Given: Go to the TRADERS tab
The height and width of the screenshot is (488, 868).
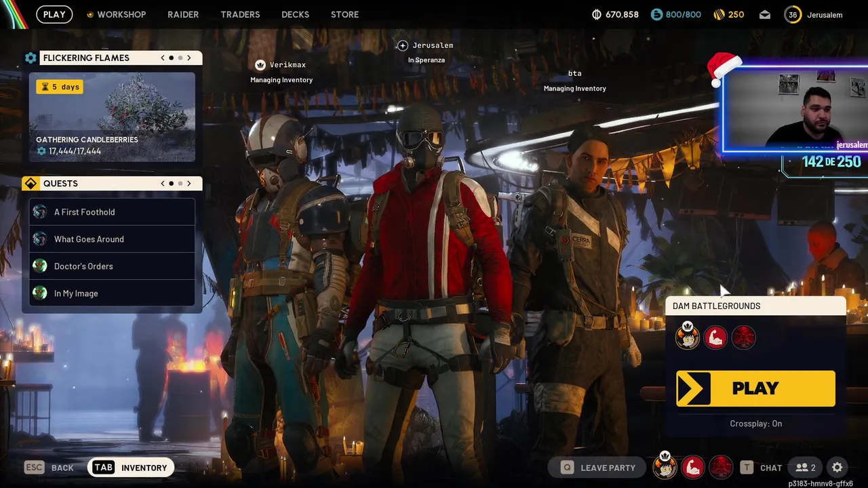Looking at the screenshot, I should tap(240, 14).
